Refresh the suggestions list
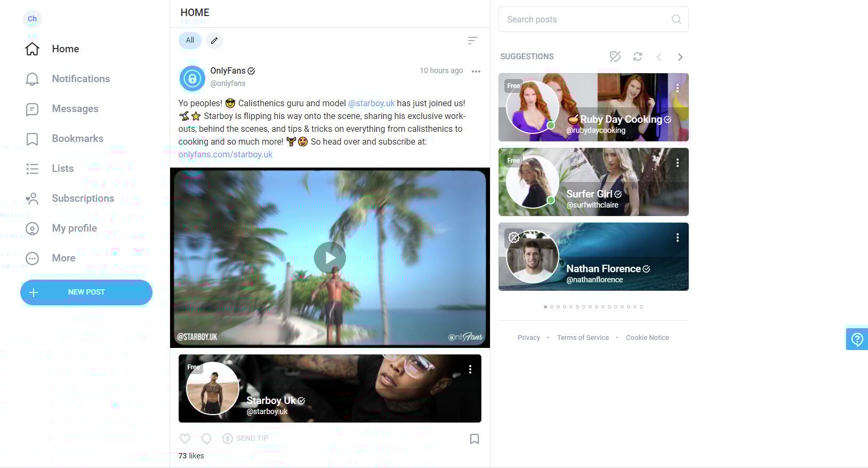The image size is (868, 468). point(637,57)
